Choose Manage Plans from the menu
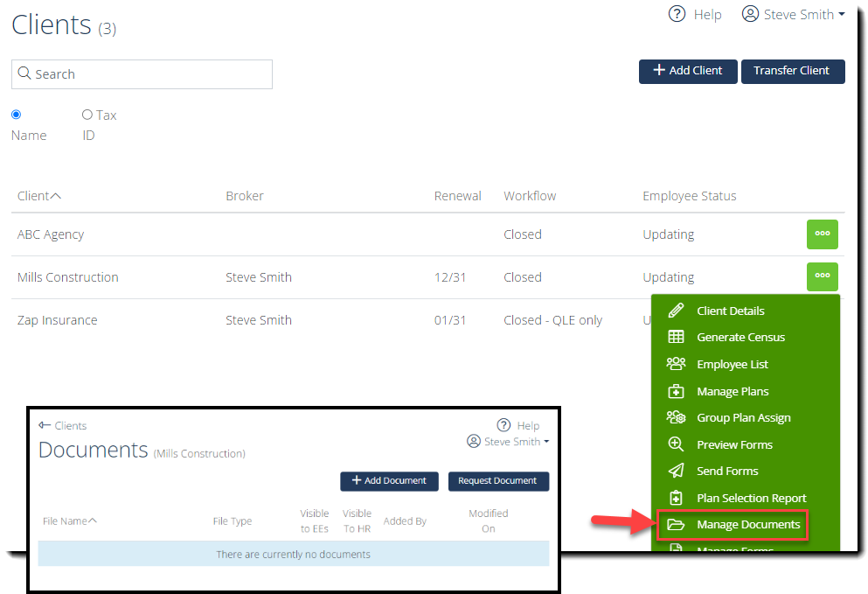 [x=733, y=391]
